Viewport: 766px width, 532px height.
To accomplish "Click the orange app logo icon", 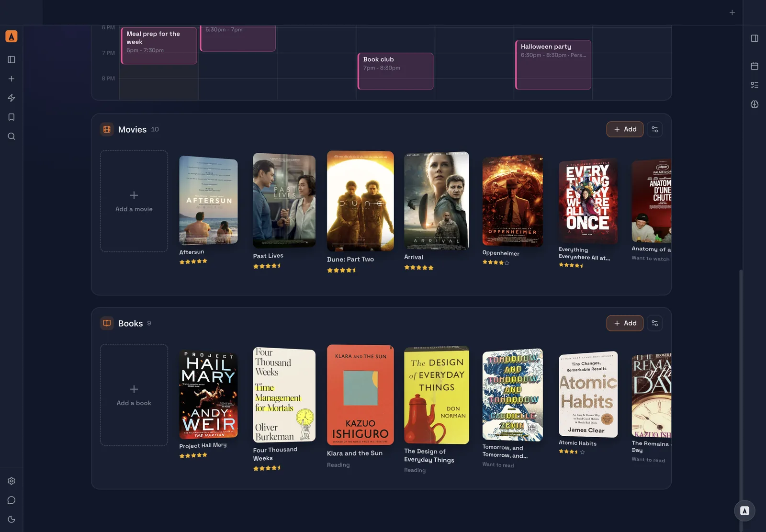I will tap(11, 36).
